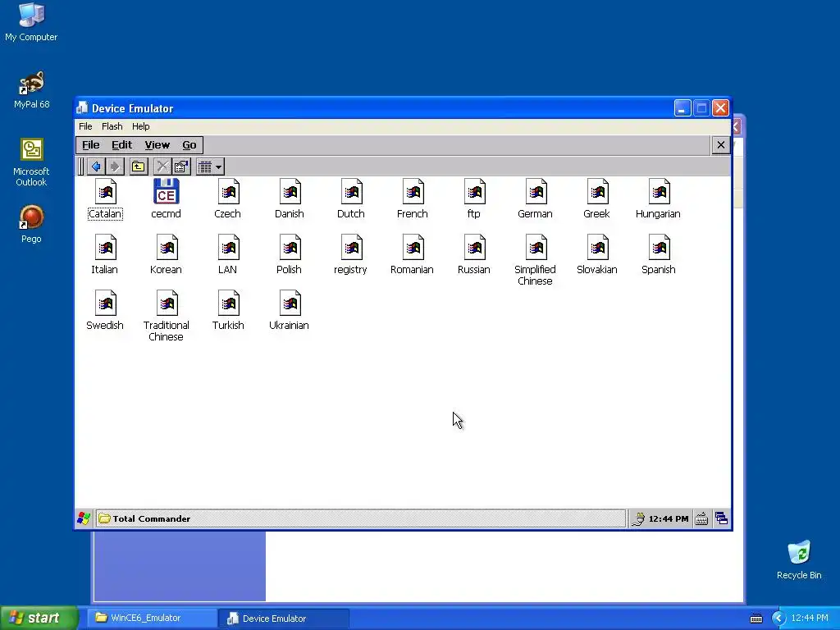
Task: Select the LAN file icon
Action: coord(228,248)
